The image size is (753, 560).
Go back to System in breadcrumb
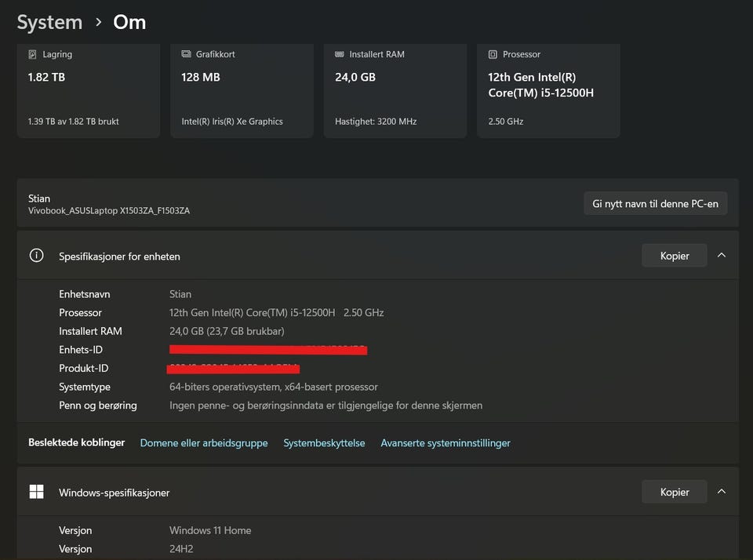coord(50,22)
